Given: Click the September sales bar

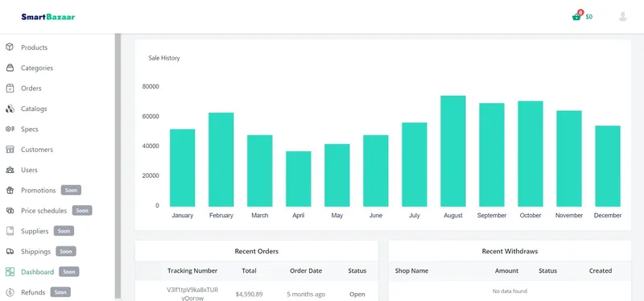Looking at the screenshot, I should coord(492,155).
